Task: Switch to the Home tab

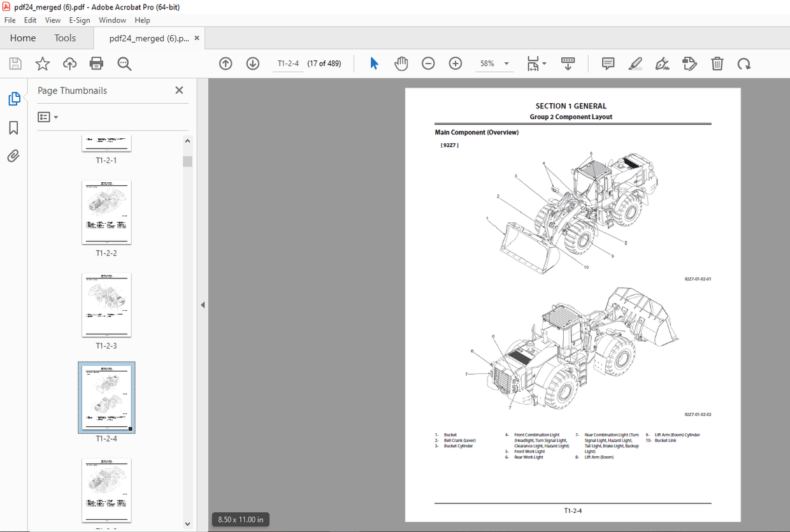Action: click(x=22, y=38)
